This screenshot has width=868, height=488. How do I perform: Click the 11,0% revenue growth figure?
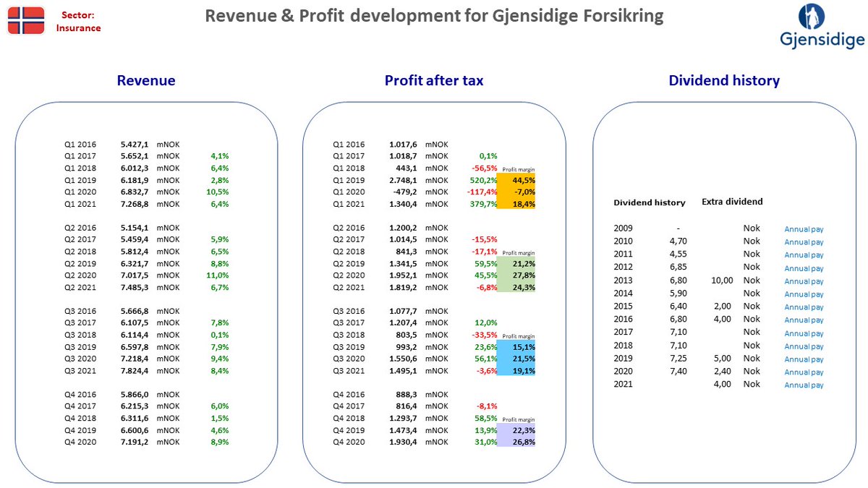tap(217, 275)
